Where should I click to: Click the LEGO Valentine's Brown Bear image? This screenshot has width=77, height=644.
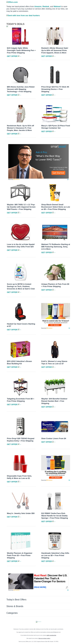[20, 349]
